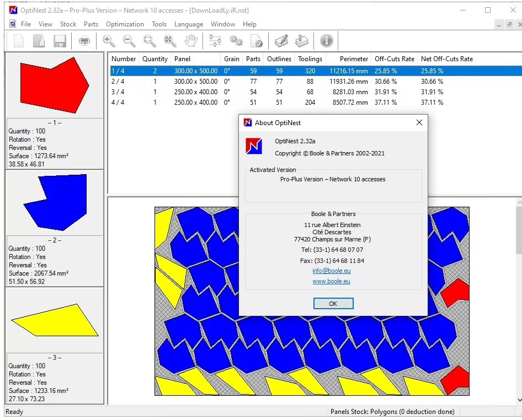Open the Optimization menu
Viewport: 522px width, 420px height.
tap(125, 24)
